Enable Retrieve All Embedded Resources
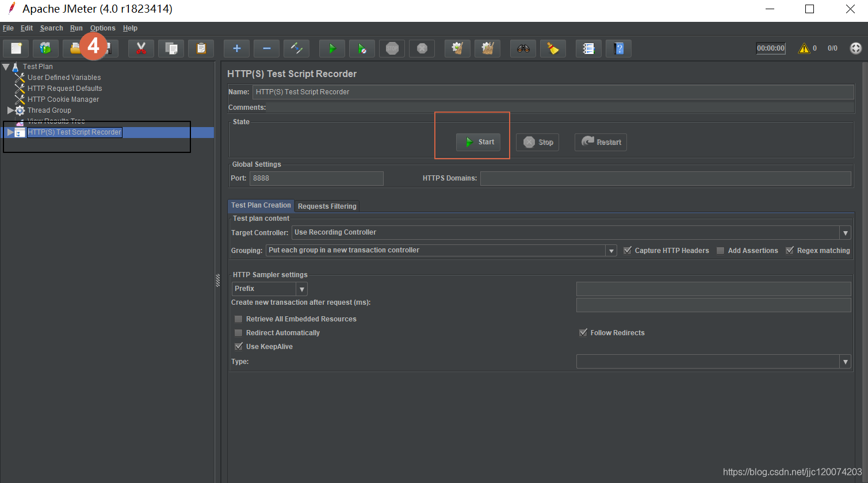868x483 pixels. click(x=239, y=319)
